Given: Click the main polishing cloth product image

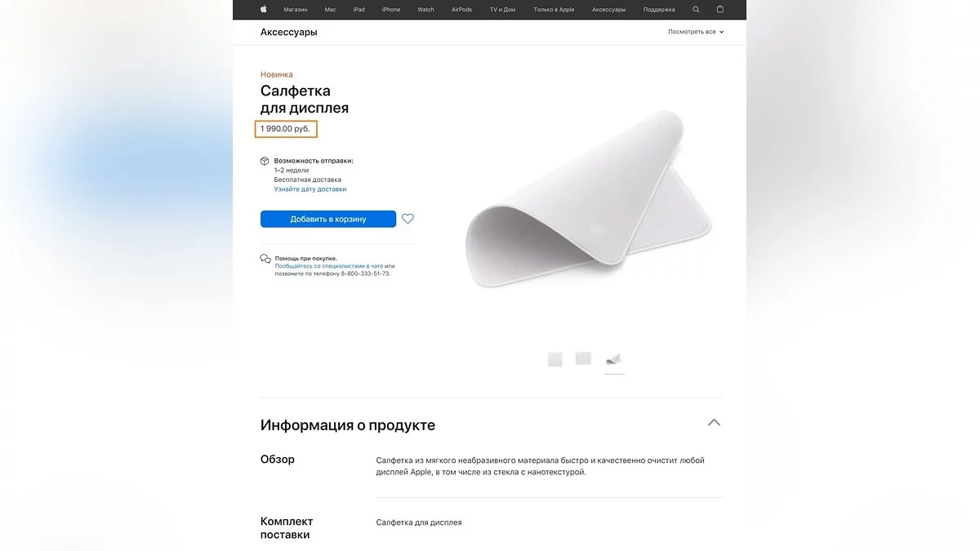Looking at the screenshot, I should pos(588,200).
